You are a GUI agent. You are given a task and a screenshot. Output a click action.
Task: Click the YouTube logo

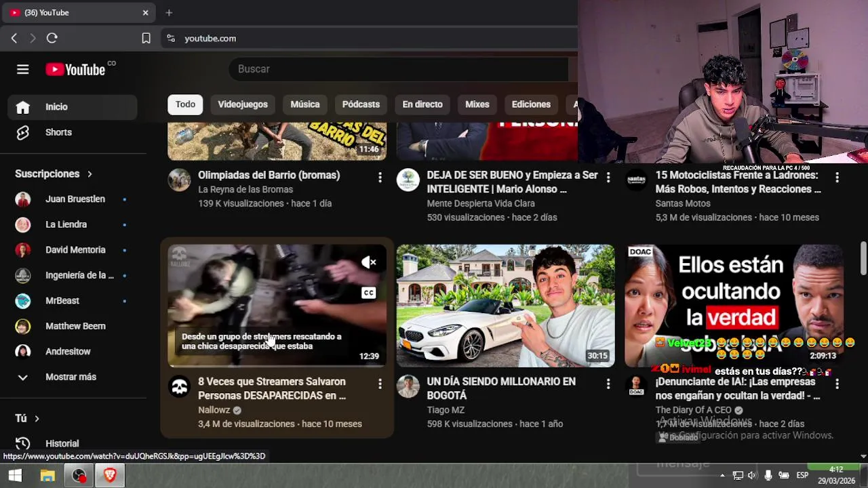tap(75, 69)
